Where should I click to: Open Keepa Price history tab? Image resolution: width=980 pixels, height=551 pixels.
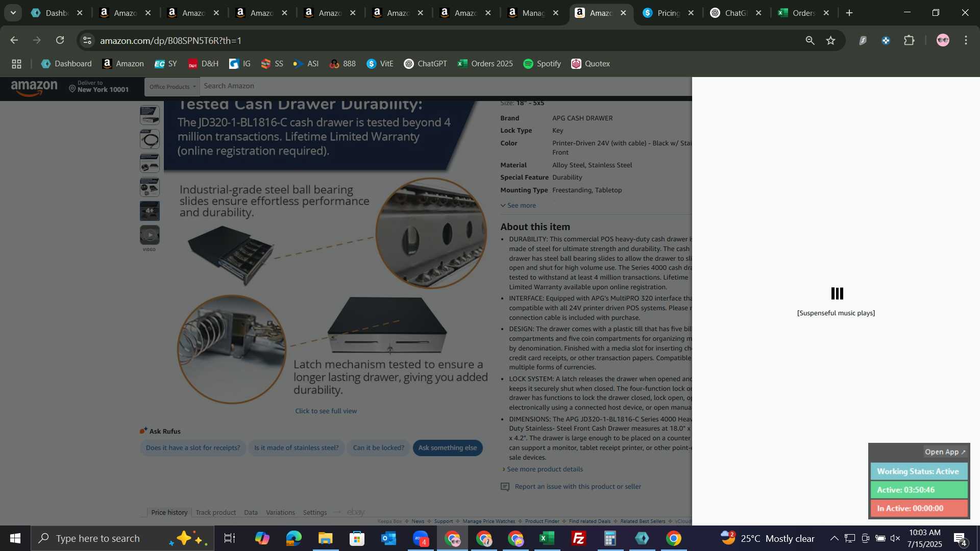click(x=169, y=512)
